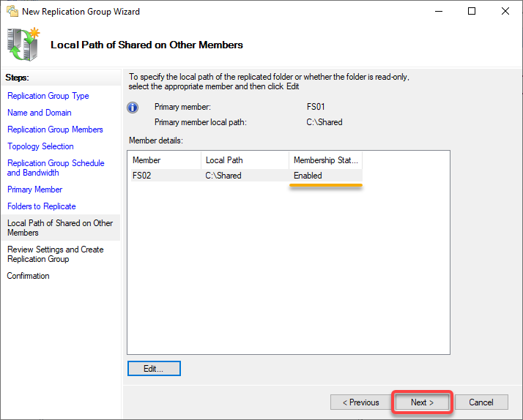Select the Confirmation step
Screen dimensions: 523x420
[28, 276]
